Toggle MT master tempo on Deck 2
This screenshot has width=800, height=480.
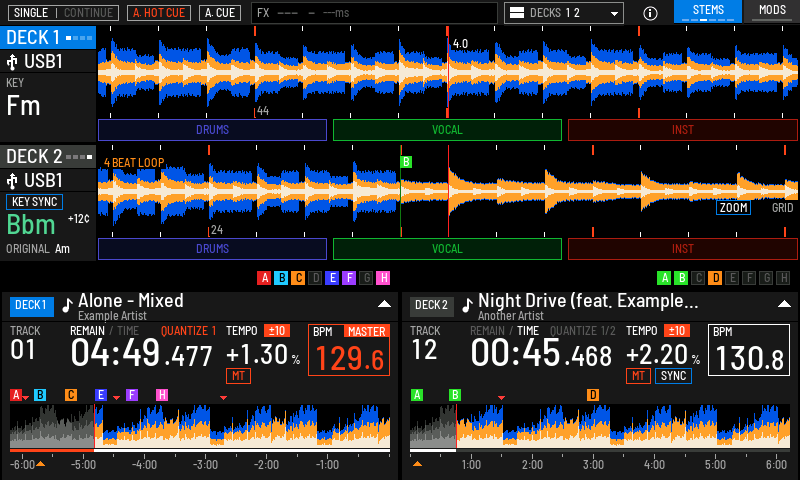(x=638, y=376)
